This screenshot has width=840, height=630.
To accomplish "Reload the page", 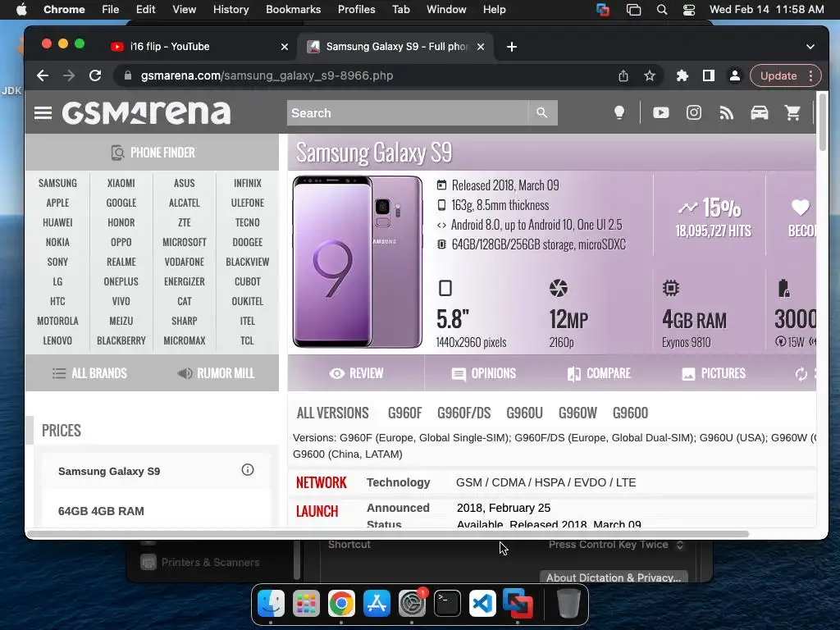I will (x=95, y=75).
